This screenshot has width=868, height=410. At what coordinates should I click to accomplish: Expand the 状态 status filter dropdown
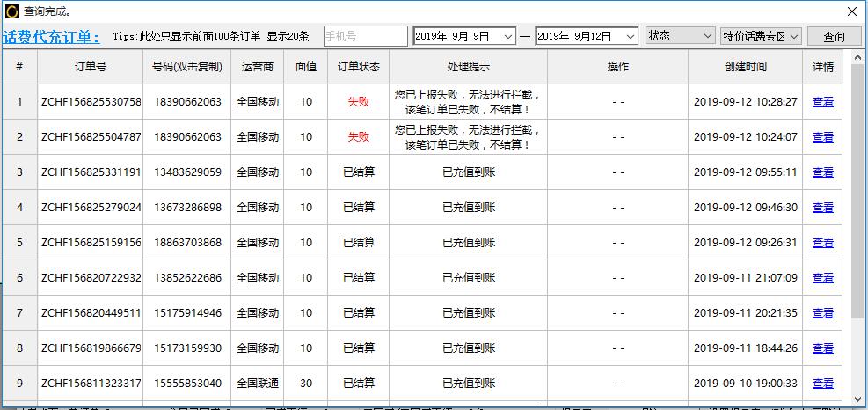pyautogui.click(x=681, y=36)
